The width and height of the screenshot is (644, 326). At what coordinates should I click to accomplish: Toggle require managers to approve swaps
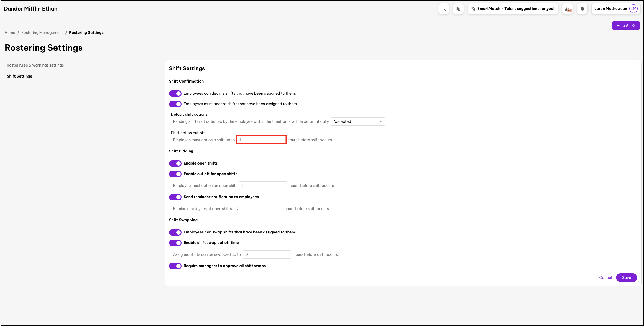[x=175, y=266]
